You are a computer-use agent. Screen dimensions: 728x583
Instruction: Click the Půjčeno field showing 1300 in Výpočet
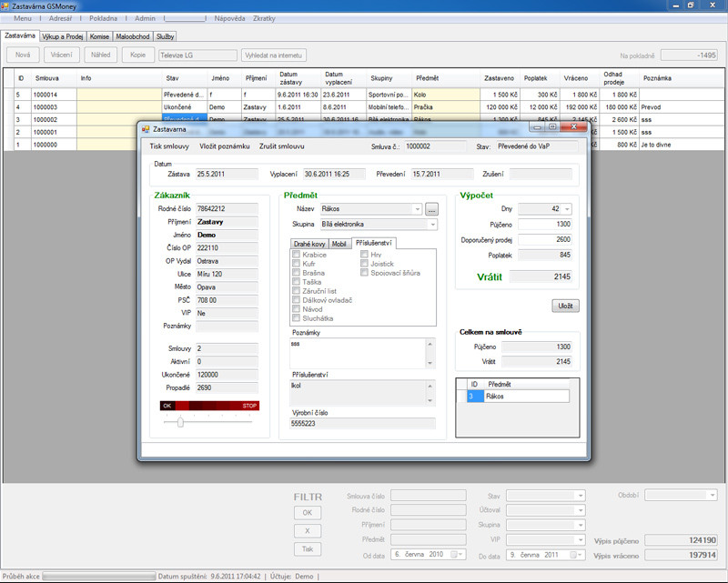[x=545, y=224]
